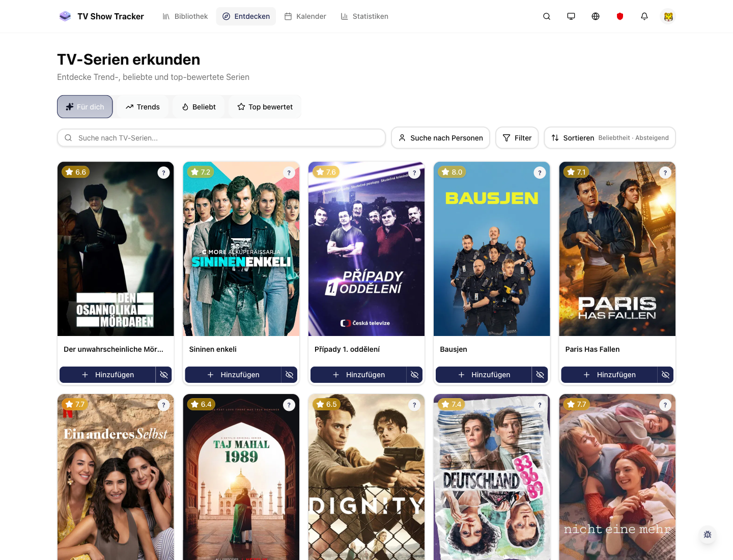Viewport: 733px width, 560px height.
Task: Hide 'Bausjen' using its crossed-eye icon
Action: click(540, 375)
